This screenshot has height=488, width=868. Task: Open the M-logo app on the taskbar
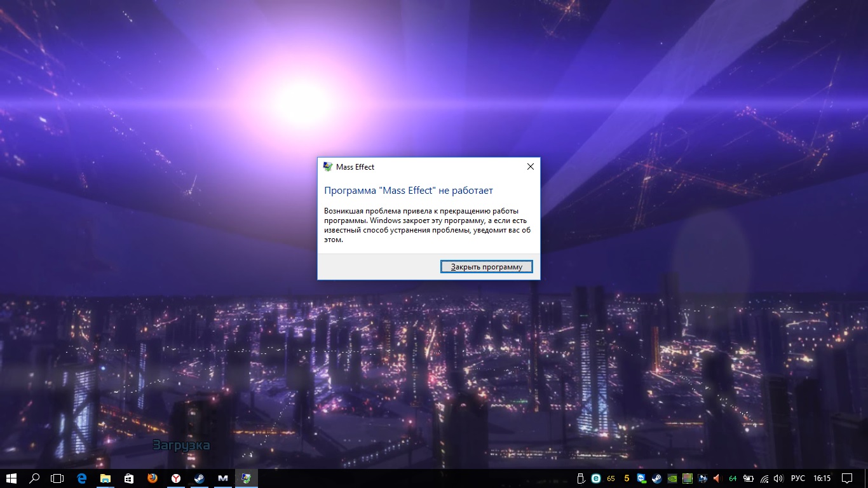tap(222, 478)
